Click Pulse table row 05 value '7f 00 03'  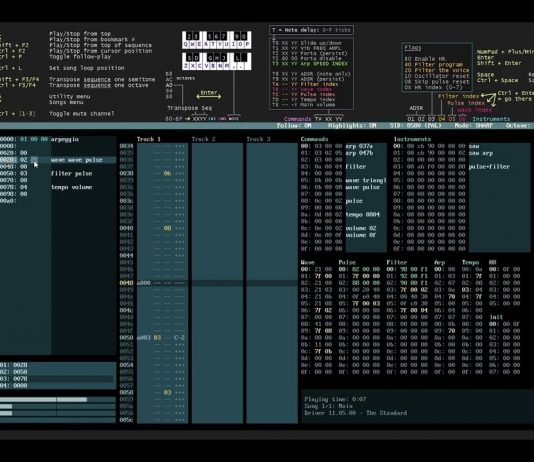click(x=366, y=303)
